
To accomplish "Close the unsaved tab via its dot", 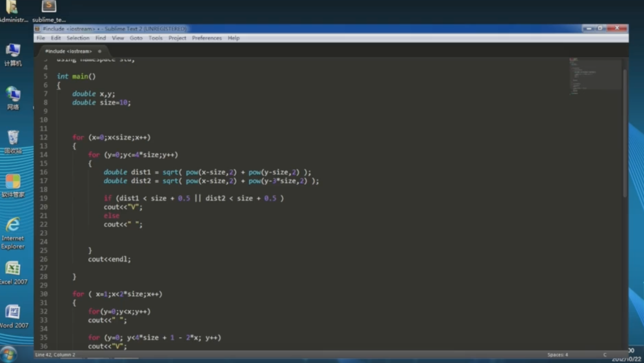I will [100, 51].
